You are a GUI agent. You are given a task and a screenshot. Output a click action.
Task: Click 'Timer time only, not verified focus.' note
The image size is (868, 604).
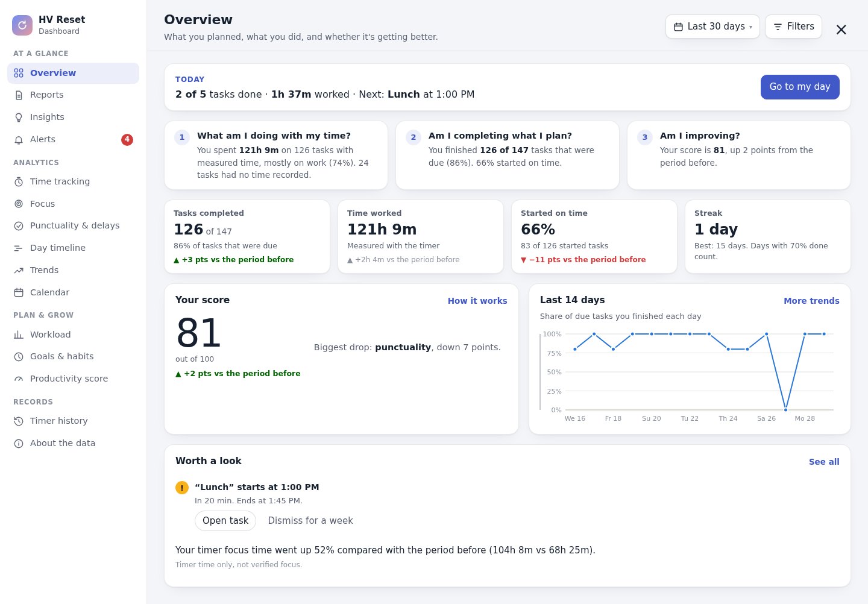[239, 565]
